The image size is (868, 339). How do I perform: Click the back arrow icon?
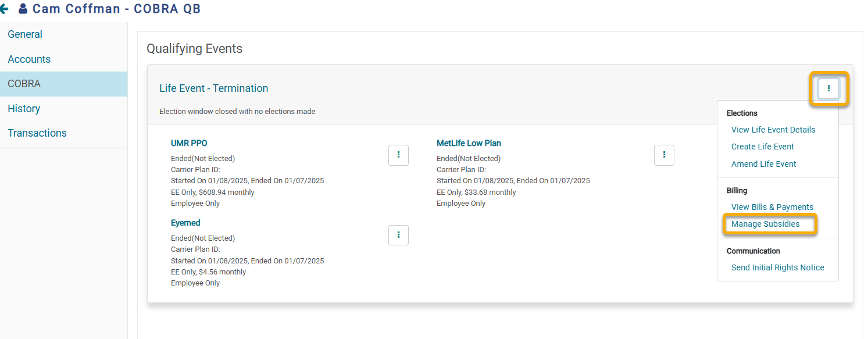4,9
